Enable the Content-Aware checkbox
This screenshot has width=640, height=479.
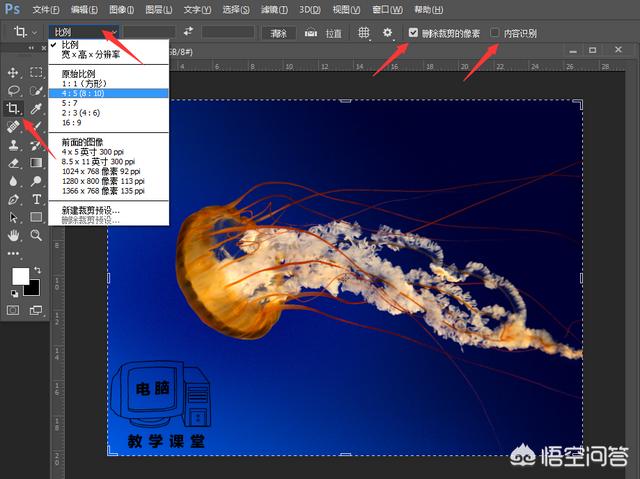(495, 32)
